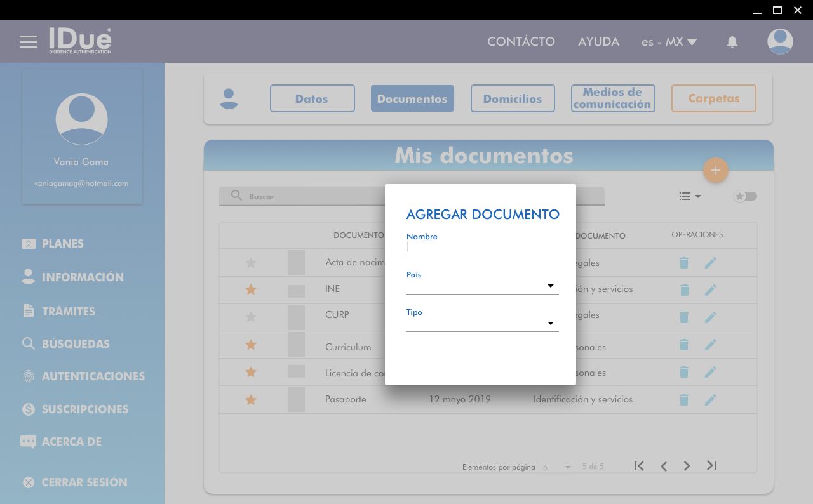Click the Nombre input field

[x=482, y=248]
